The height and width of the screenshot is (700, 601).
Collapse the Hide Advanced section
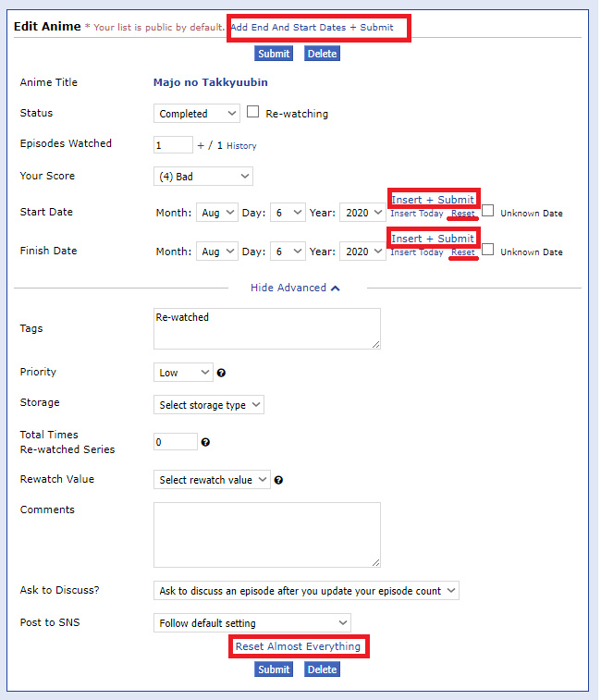[296, 288]
